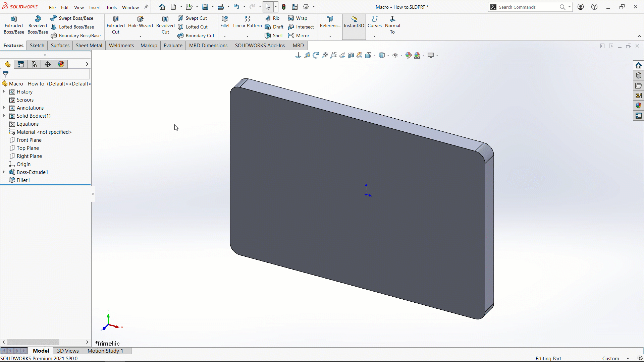This screenshot has width=644, height=362.
Task: Choose Lofted Boss/Base feature
Action: 72,27
